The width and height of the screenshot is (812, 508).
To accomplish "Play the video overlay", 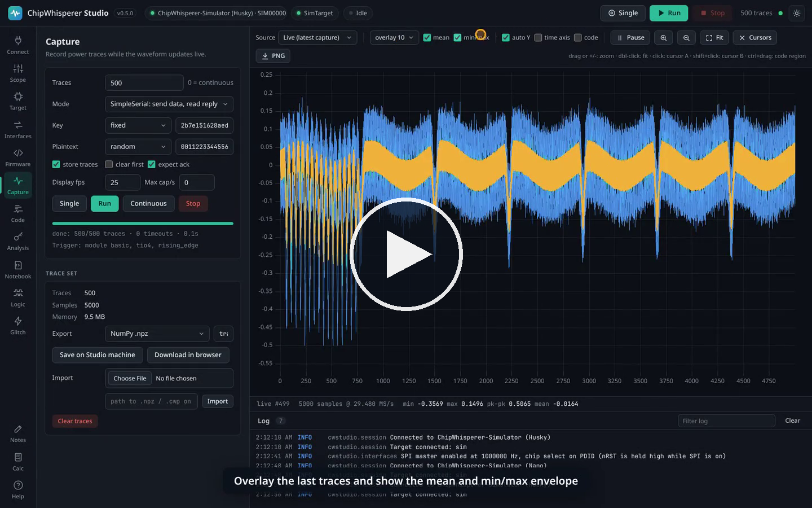I will pos(406,254).
